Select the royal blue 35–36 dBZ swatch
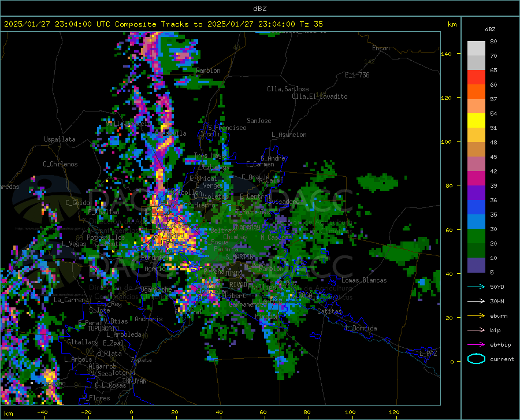The width and height of the screenshot is (520, 420). coord(476,207)
